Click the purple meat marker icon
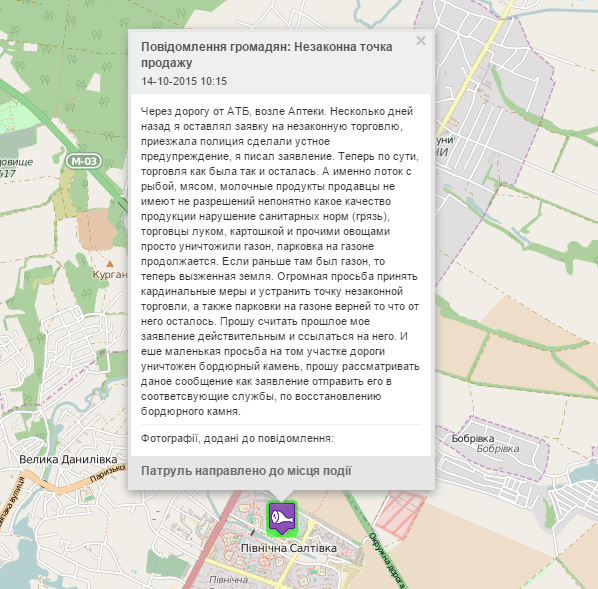 [x=282, y=518]
